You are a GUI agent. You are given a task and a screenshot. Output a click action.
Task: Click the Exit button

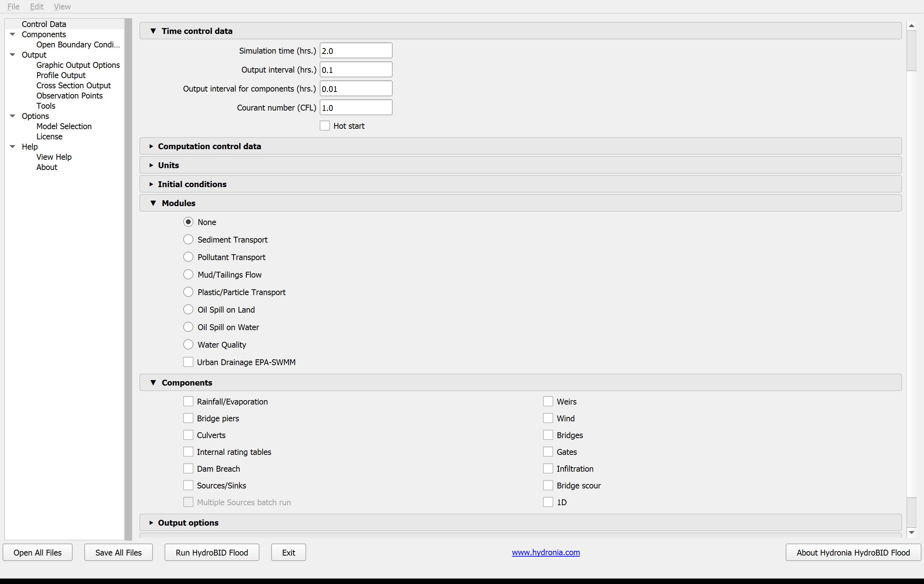289,552
